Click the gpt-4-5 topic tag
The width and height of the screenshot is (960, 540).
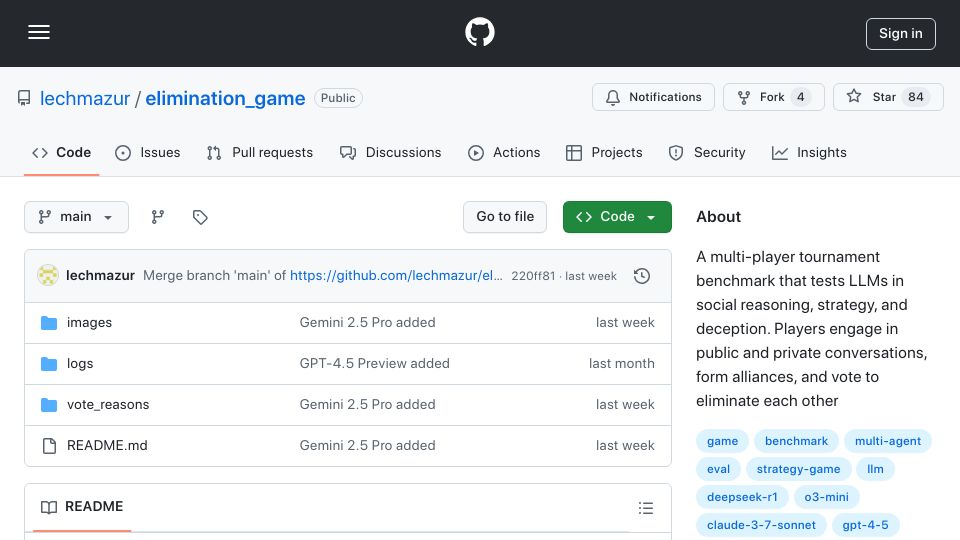tap(865, 525)
